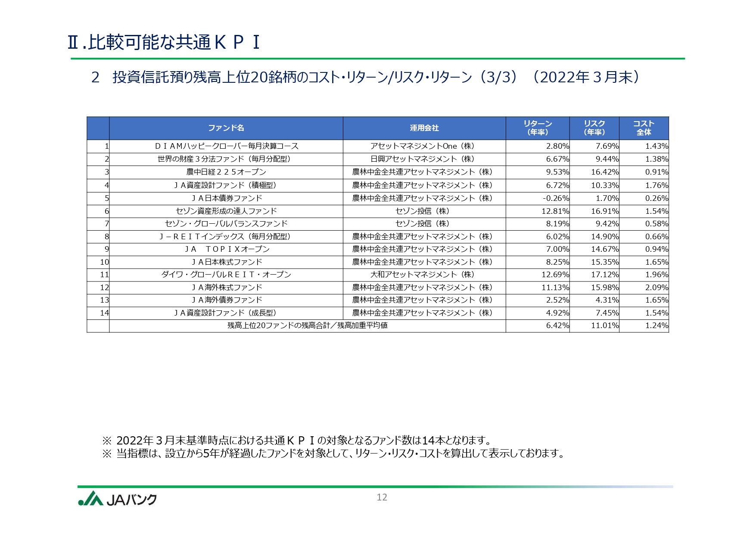Click fund name Ｊ－ＲＥＩＴインデックス（毎月分配型）

(x=226, y=237)
